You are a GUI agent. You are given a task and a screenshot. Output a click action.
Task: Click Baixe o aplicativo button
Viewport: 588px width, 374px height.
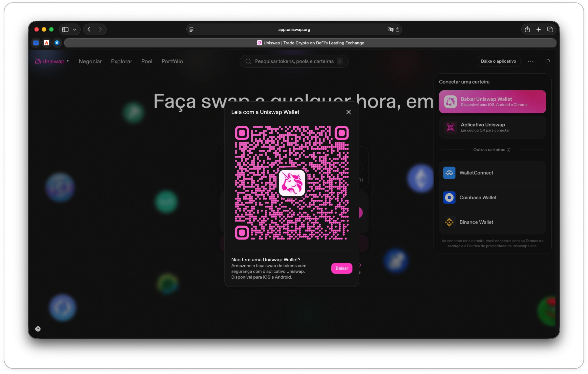click(x=498, y=61)
